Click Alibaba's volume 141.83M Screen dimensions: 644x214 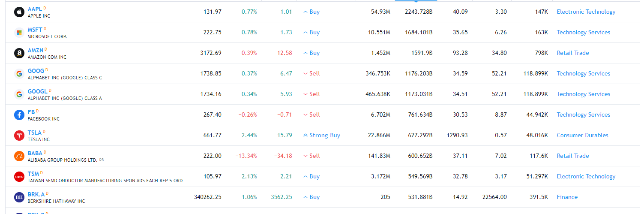[379, 156]
